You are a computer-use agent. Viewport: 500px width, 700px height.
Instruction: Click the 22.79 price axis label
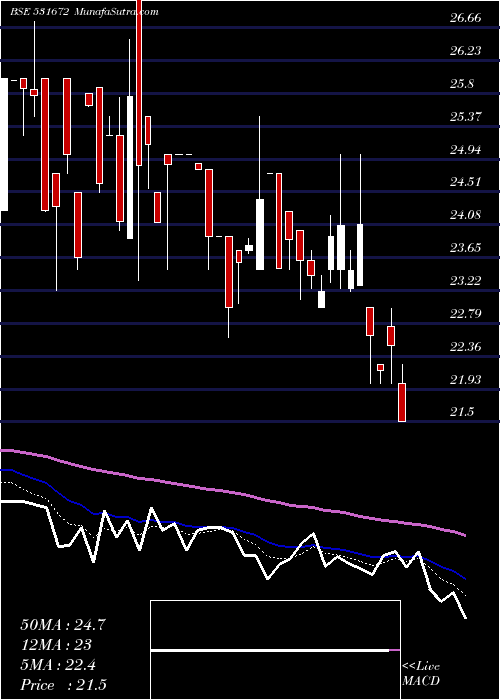tap(466, 314)
